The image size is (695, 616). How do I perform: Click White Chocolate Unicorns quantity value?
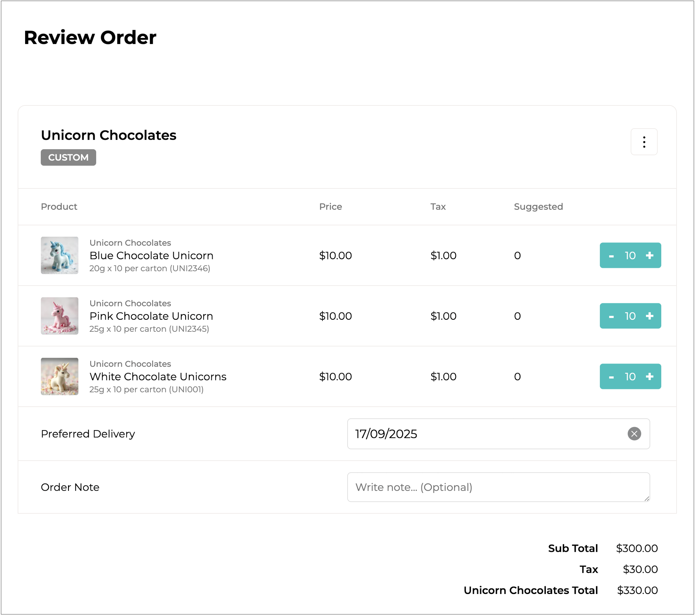630,377
